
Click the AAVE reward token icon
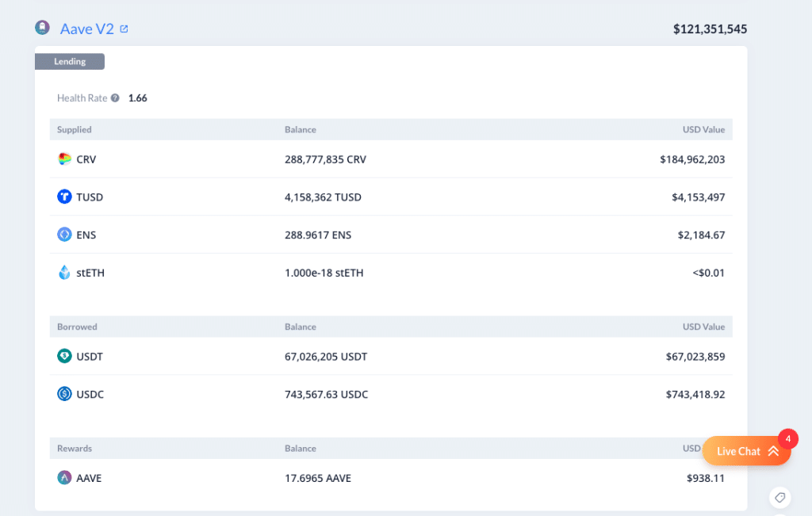pyautogui.click(x=64, y=478)
